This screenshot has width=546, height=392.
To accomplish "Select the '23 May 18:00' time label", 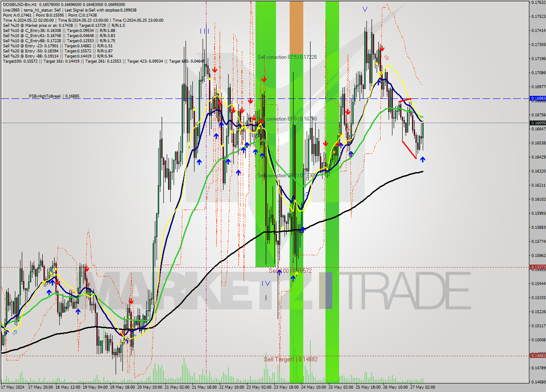I will pos(286,387).
